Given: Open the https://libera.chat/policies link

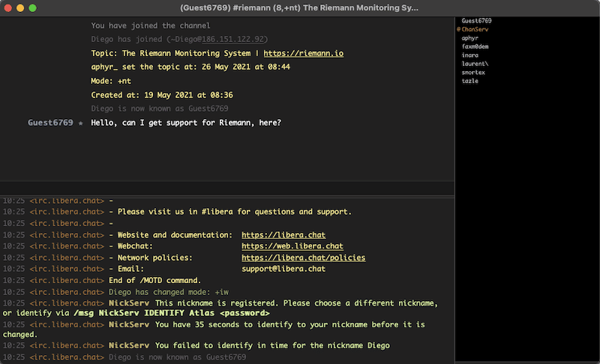Looking at the screenshot, I should point(304,258).
